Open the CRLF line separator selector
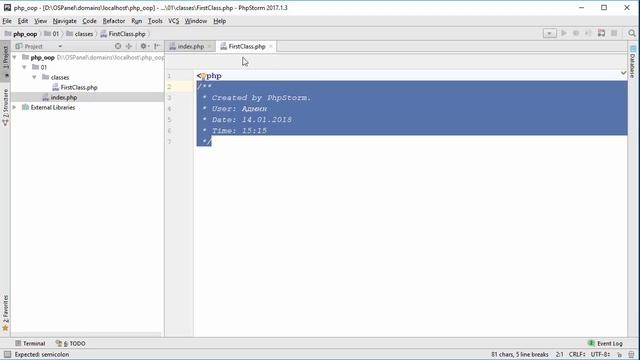640x360 pixels. (x=577, y=354)
